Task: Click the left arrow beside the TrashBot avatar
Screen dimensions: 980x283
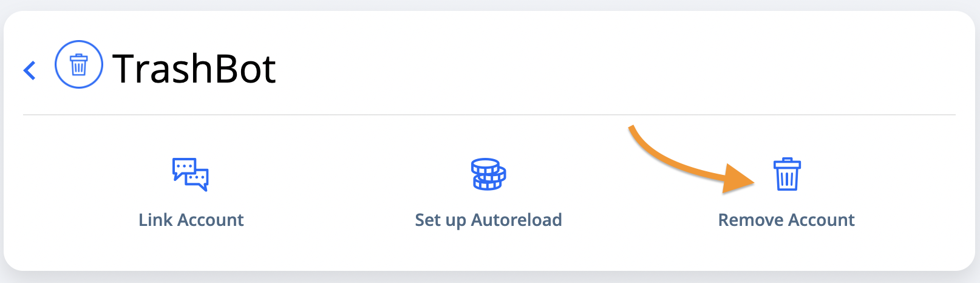Action: coord(30,70)
